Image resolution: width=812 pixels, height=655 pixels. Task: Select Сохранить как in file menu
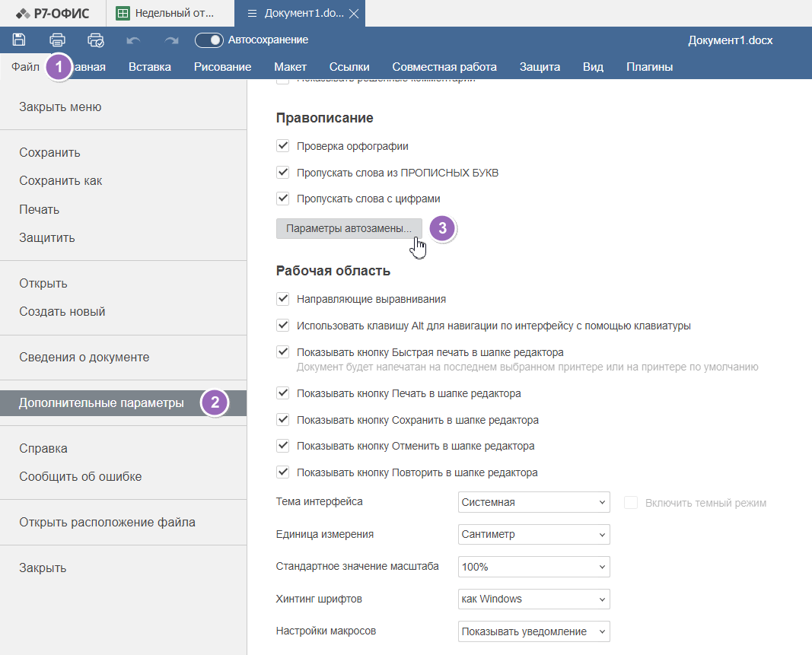pos(61,181)
